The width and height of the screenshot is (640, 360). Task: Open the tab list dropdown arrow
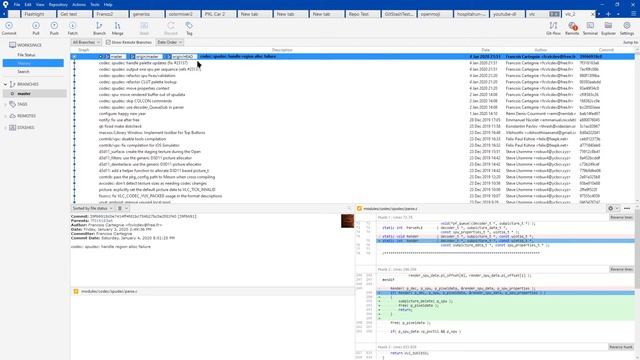[618, 14]
